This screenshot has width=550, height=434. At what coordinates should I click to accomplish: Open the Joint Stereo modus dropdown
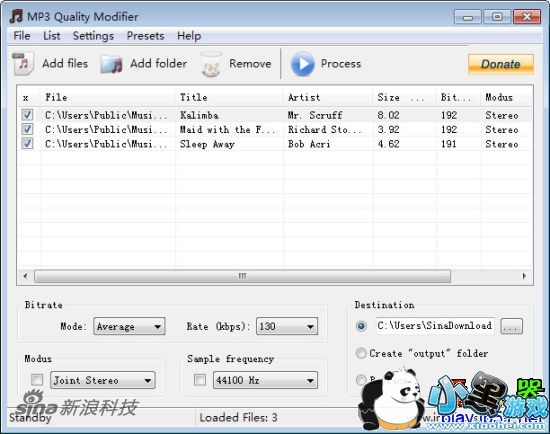(x=102, y=380)
